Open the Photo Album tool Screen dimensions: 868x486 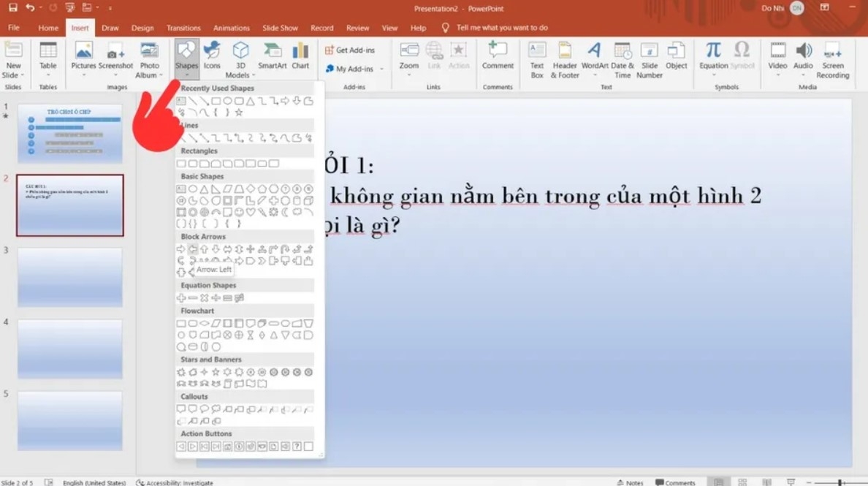click(149, 59)
